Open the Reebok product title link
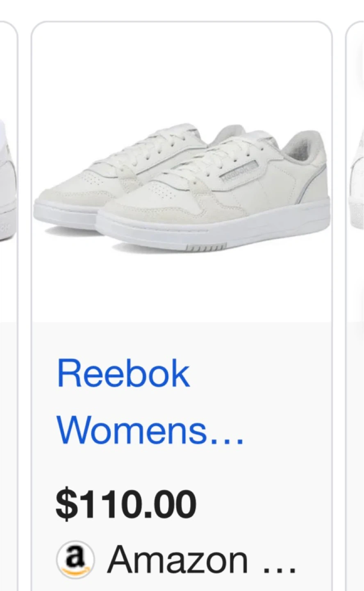 [x=150, y=402]
